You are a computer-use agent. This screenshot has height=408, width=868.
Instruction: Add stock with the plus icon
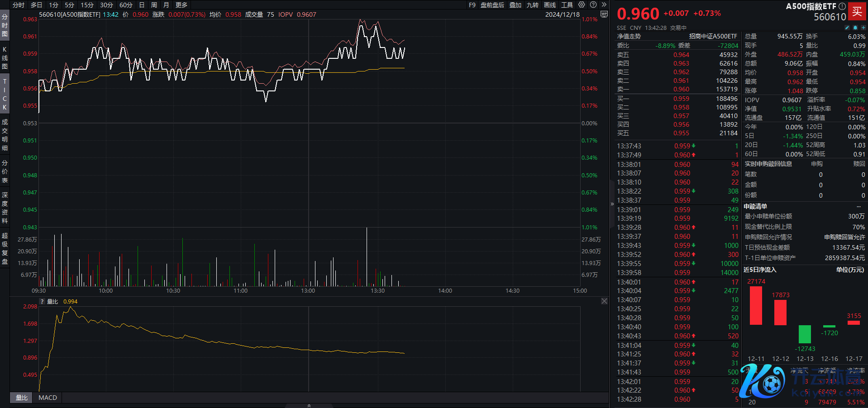click(x=863, y=28)
